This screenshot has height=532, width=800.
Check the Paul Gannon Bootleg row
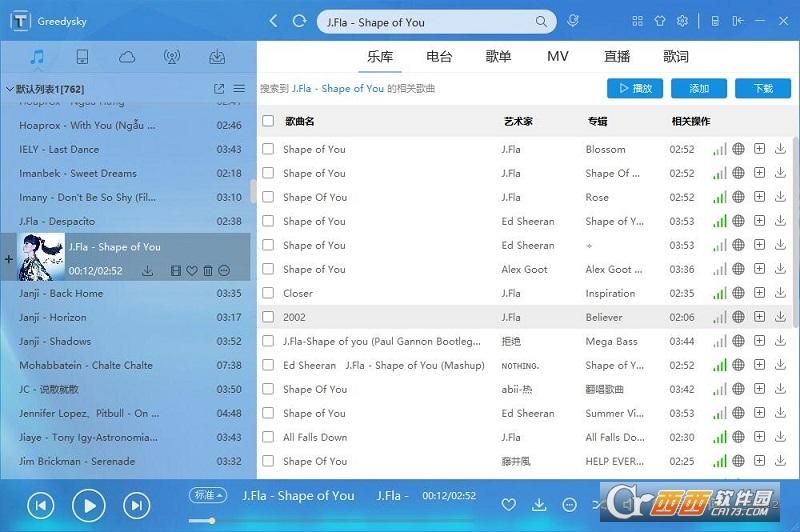point(268,341)
